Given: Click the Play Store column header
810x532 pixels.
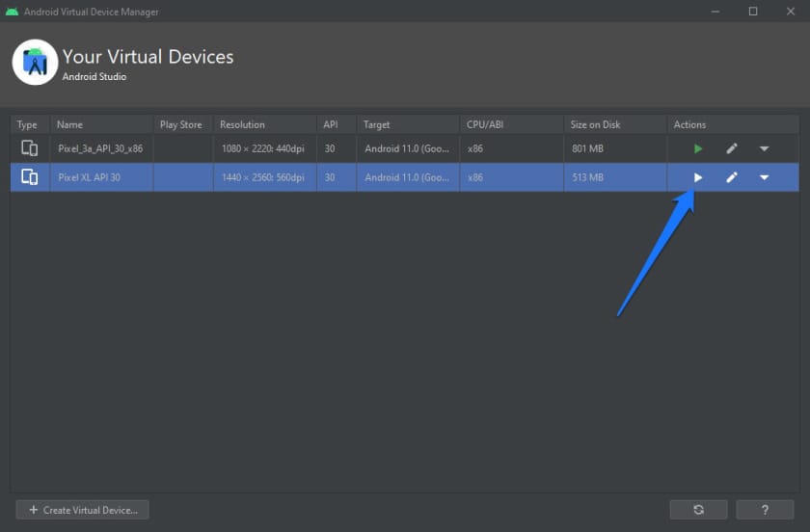Looking at the screenshot, I should tap(183, 124).
